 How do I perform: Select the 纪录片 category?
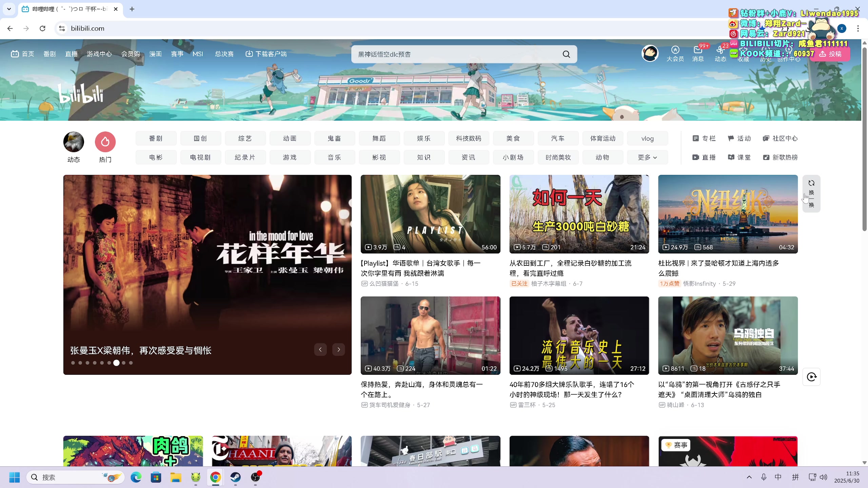(245, 157)
